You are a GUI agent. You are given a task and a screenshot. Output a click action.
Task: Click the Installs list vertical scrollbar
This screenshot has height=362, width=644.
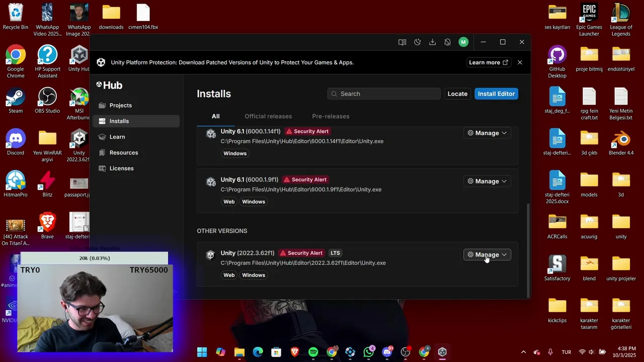[x=527, y=250]
